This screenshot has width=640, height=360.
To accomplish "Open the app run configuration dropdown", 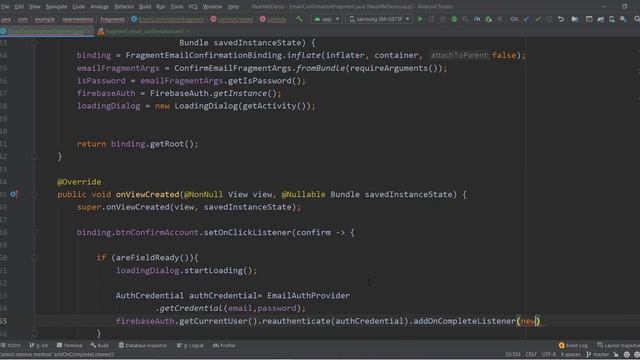I will click(x=327, y=19).
